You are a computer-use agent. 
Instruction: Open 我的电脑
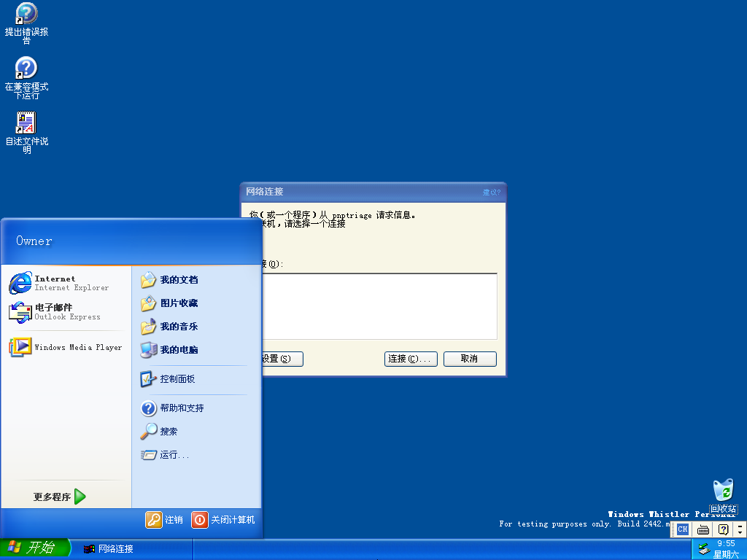[x=169, y=349]
